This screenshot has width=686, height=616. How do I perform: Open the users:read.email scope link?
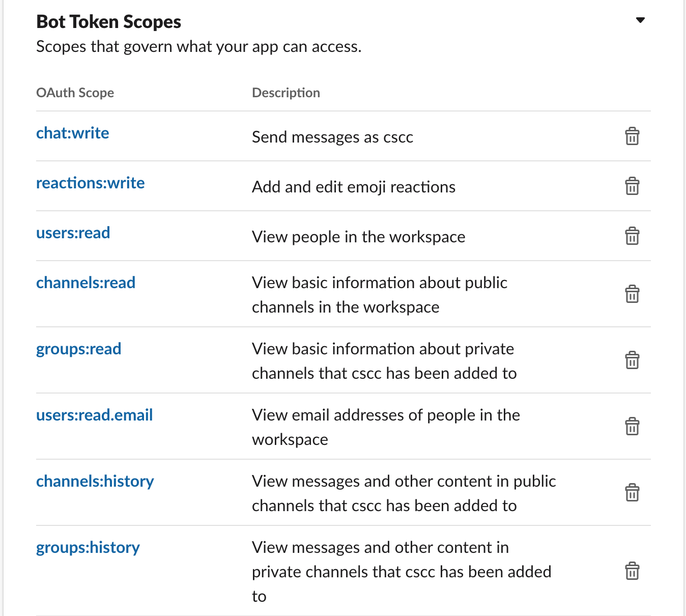[94, 415]
